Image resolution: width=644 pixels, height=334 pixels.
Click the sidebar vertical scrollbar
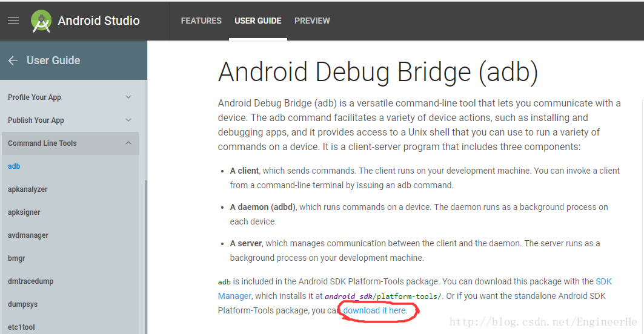[146, 257]
